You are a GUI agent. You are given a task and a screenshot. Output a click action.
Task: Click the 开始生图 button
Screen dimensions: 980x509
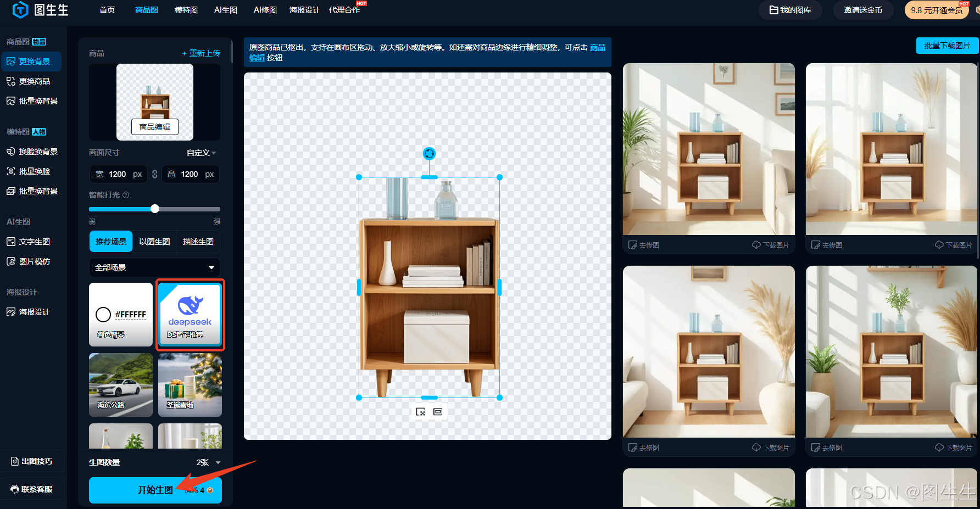tap(155, 490)
